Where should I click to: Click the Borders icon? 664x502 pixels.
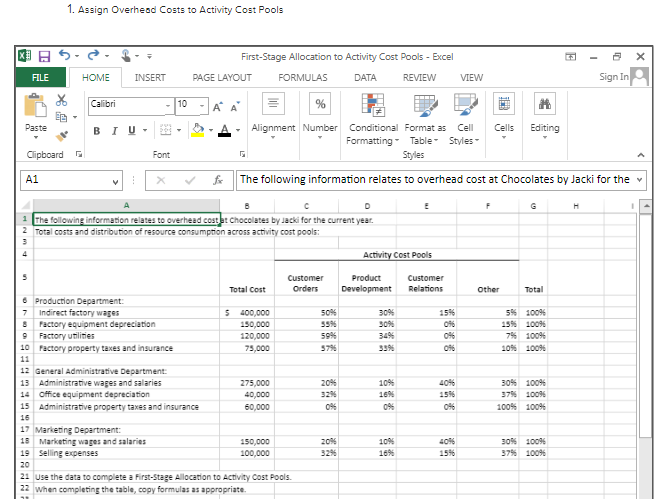pyautogui.click(x=166, y=130)
